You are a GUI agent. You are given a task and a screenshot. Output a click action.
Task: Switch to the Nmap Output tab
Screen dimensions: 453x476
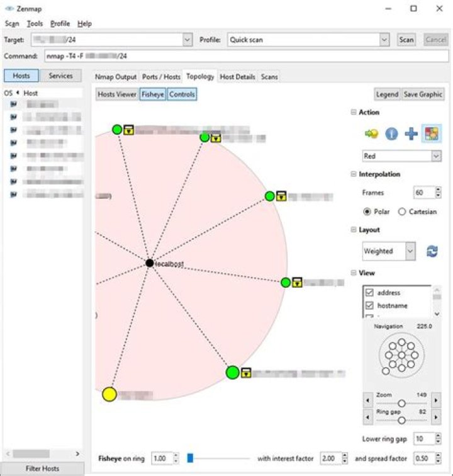pos(115,77)
